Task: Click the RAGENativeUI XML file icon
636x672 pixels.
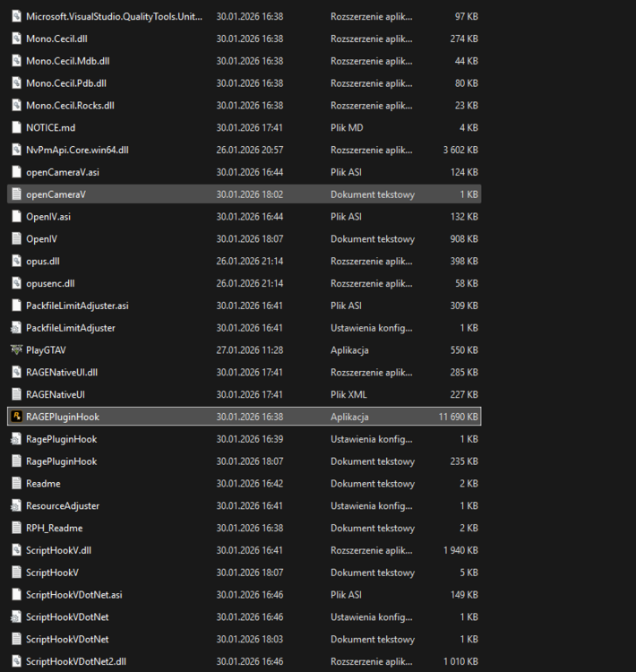Action: pos(16,394)
